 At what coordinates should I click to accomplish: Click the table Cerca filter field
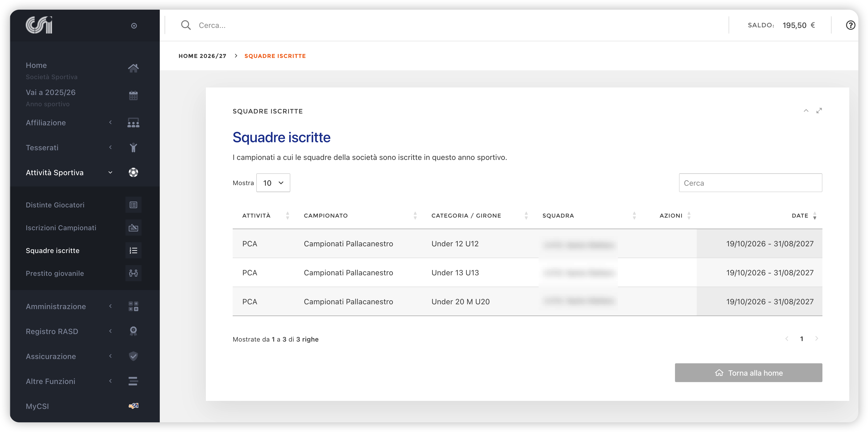coord(750,183)
